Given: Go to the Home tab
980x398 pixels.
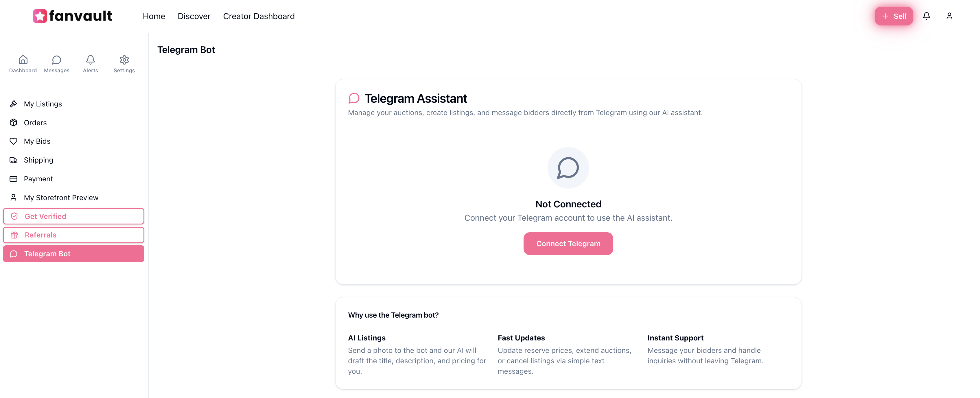Looking at the screenshot, I should (x=154, y=16).
